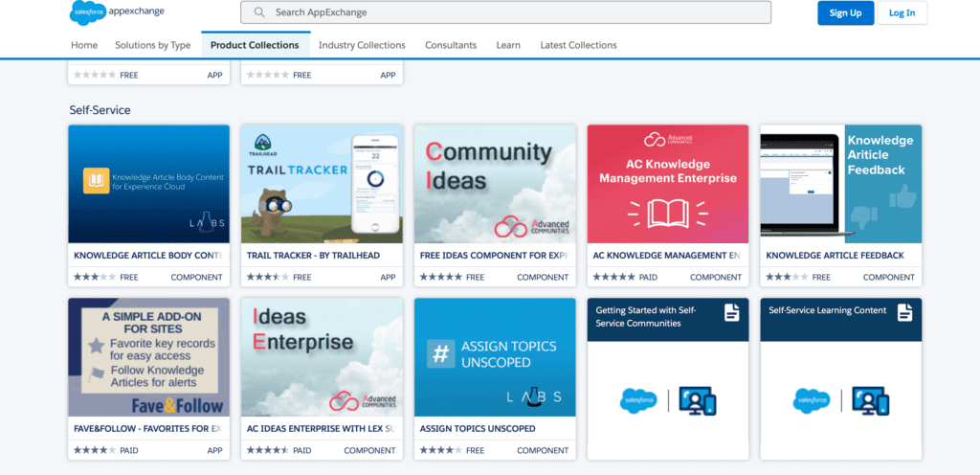
Task: Click the Salesforce AppExchange logo
Action: point(117,11)
